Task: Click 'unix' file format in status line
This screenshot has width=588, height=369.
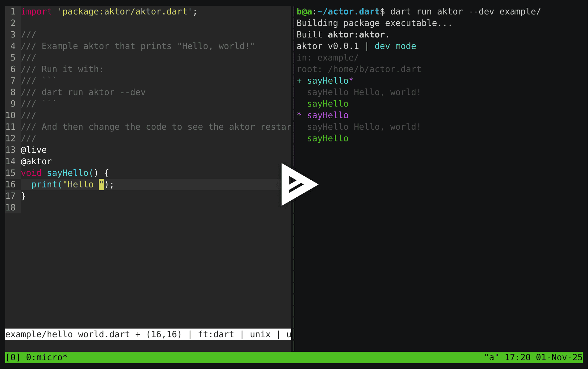Action: click(x=260, y=334)
